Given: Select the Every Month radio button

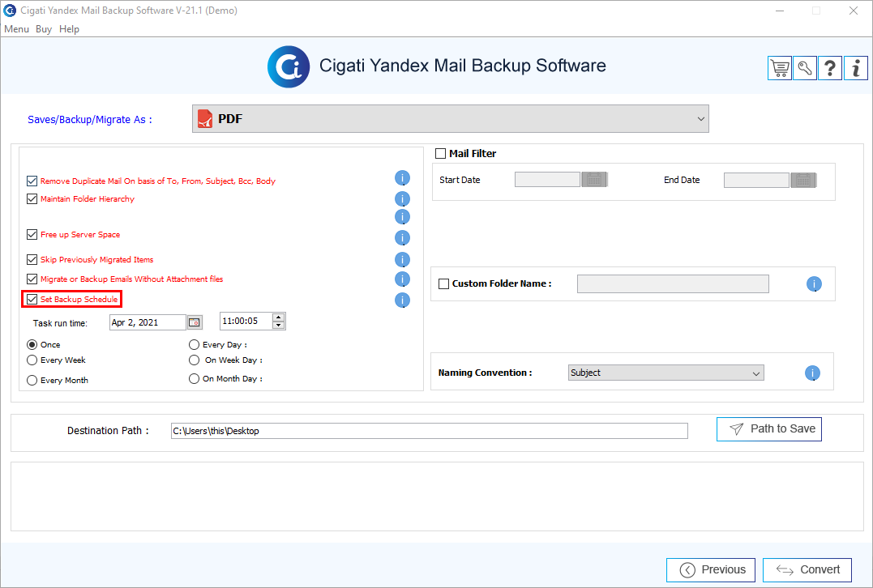Looking at the screenshot, I should [x=32, y=380].
